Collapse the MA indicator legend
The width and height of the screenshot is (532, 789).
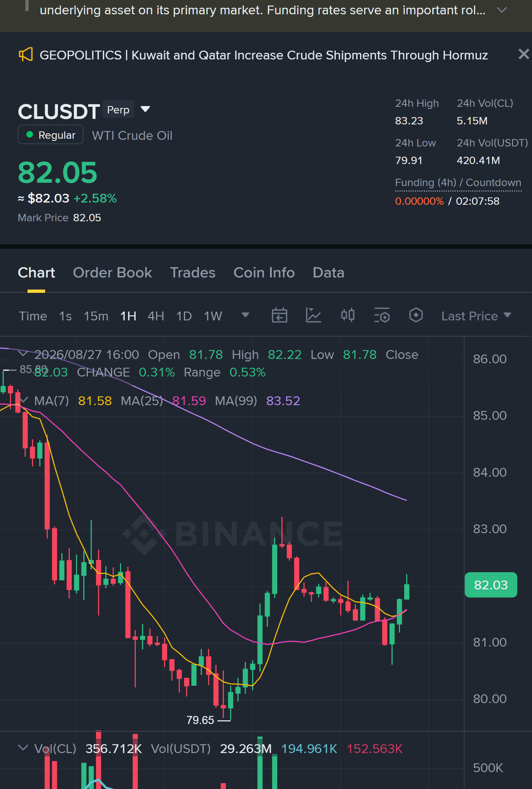click(23, 400)
